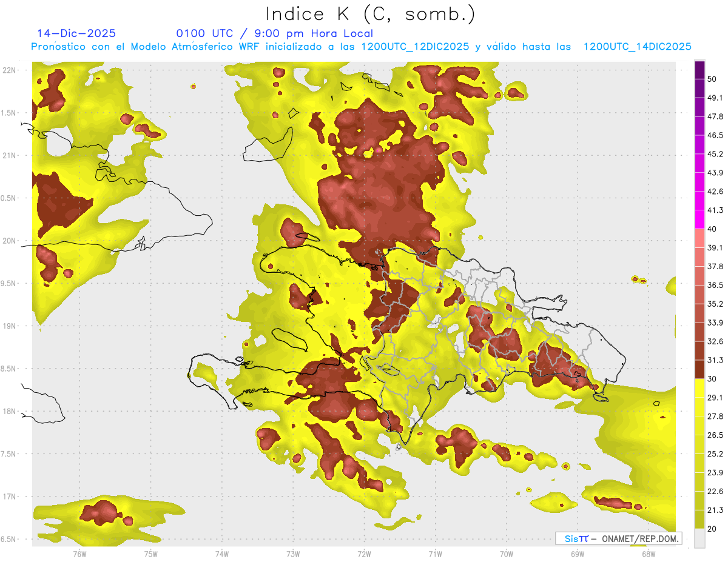Click the colorbar value "20"
The width and height of the screenshot is (728, 562).
[712, 529]
